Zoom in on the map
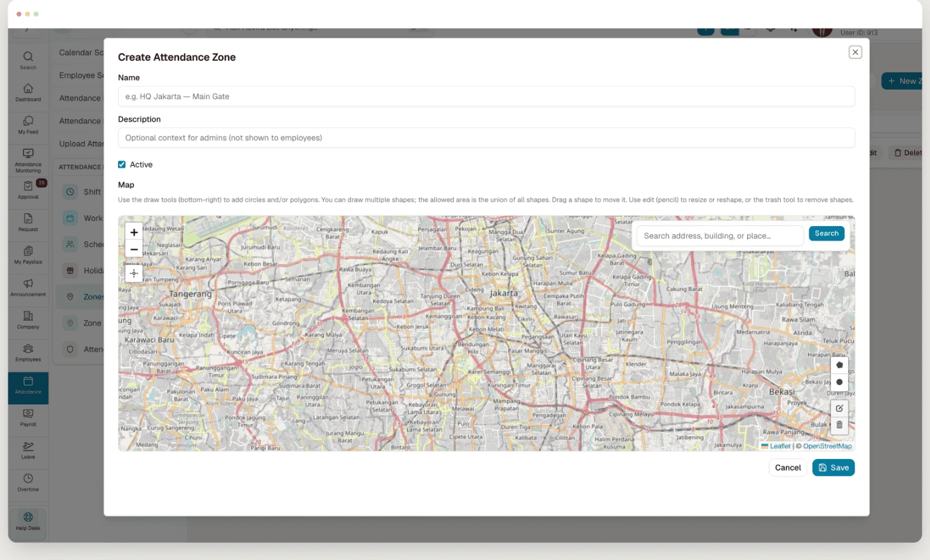This screenshot has width=930, height=560. tap(134, 232)
